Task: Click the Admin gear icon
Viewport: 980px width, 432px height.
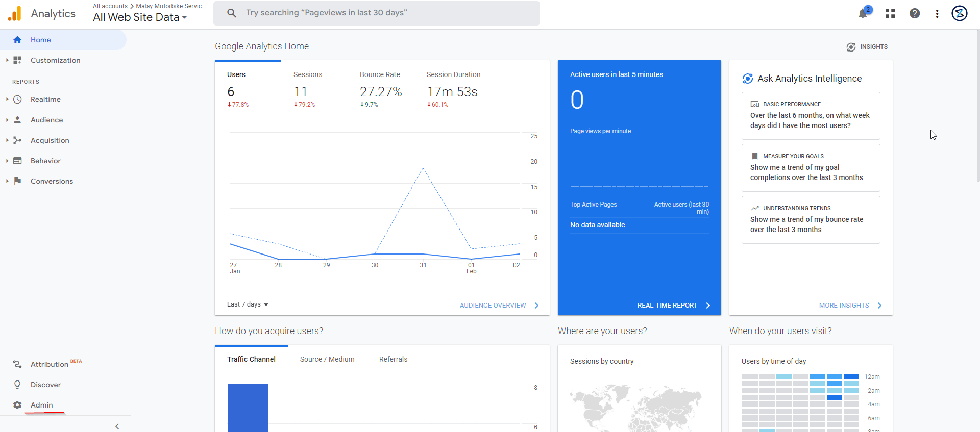Action: (x=17, y=405)
